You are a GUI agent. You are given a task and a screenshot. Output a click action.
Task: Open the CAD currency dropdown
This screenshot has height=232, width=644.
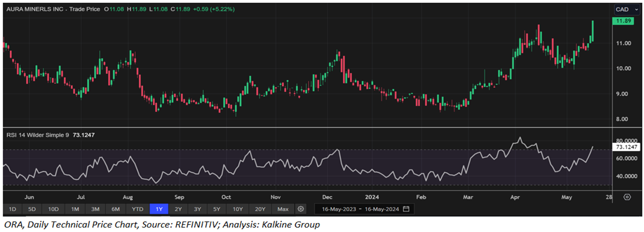(x=627, y=9)
